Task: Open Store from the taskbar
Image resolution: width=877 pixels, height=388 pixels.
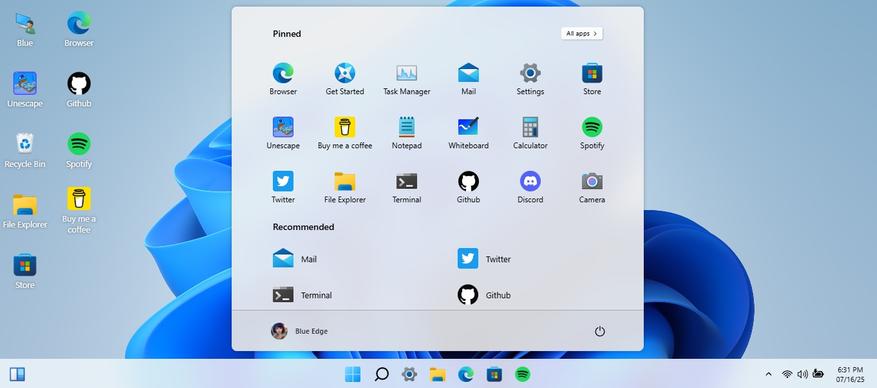Action: click(494, 374)
